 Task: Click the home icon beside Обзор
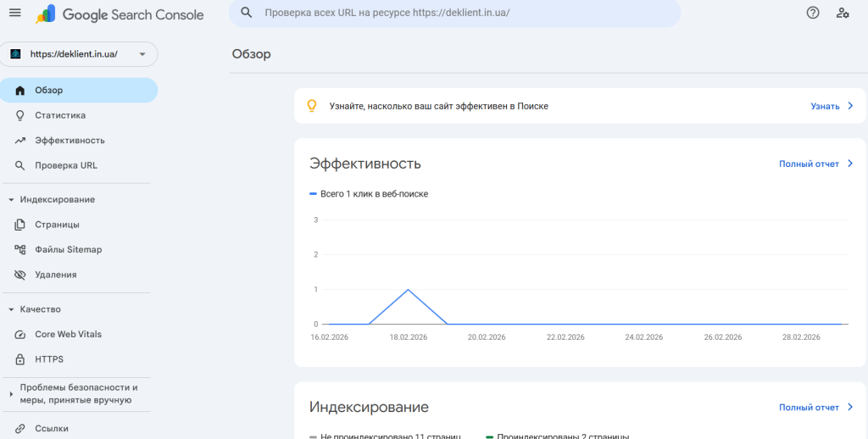pos(20,90)
